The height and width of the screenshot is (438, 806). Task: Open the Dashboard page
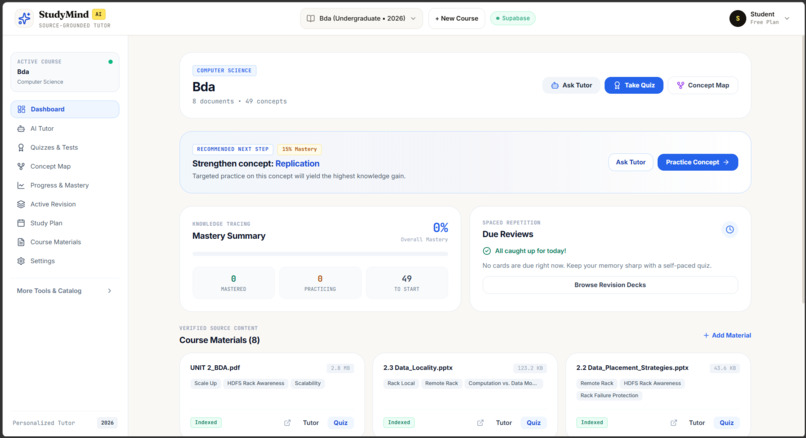click(65, 109)
